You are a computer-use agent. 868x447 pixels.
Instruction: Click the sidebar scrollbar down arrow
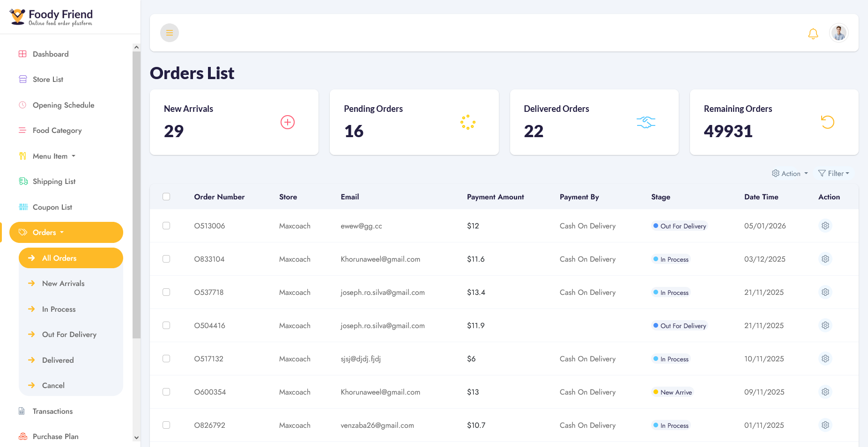[x=136, y=438]
